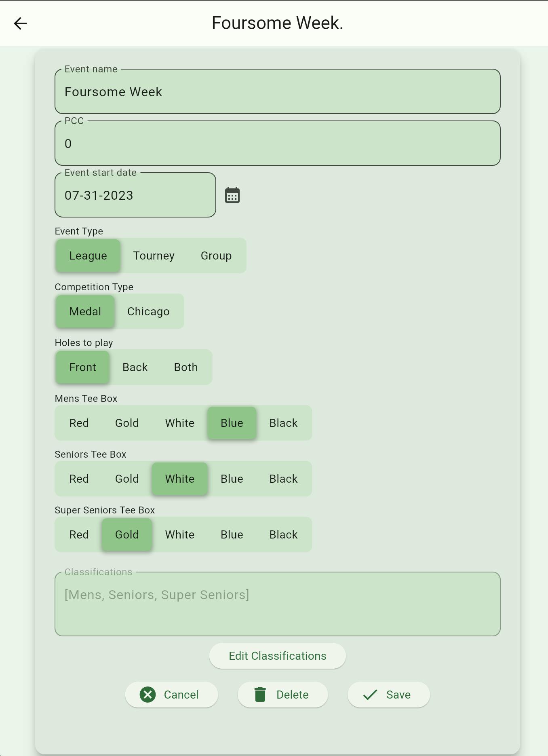Image resolution: width=548 pixels, height=756 pixels.
Task: Set Mens Tee Box to Black
Action: 284,423
